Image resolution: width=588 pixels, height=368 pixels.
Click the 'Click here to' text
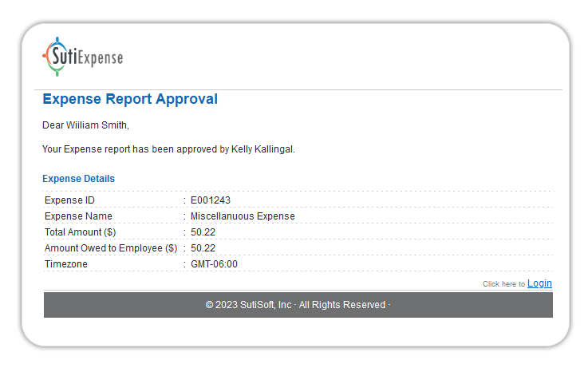503,284
